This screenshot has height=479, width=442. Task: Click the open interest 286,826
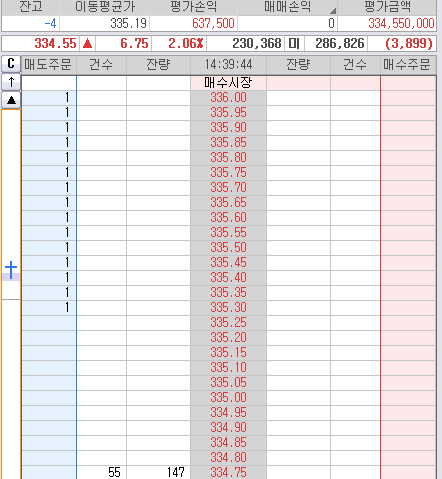pos(340,43)
